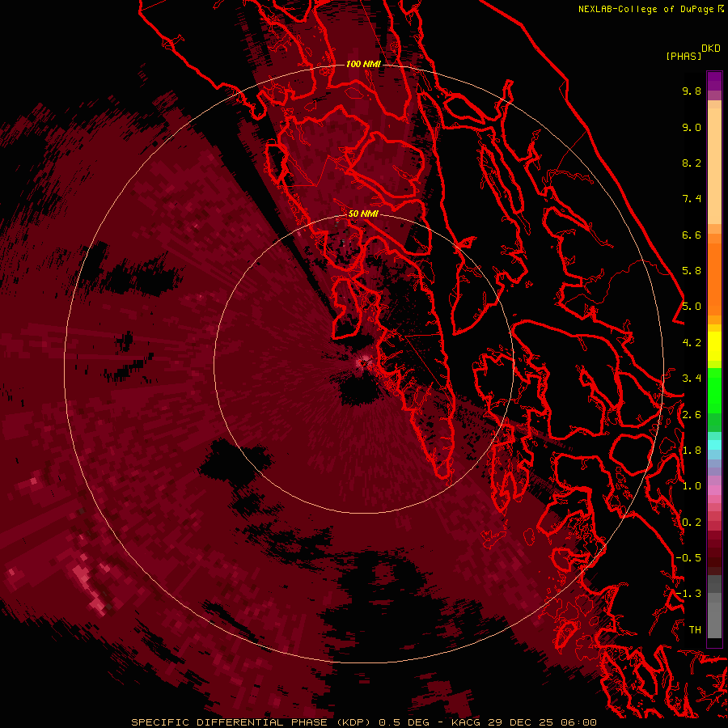Select the 9.0 legend value
This screenshot has height=728, width=728.
[x=692, y=127]
